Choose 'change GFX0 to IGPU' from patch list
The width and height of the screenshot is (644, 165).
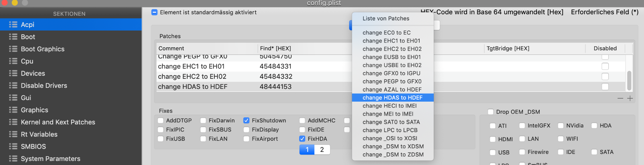click(391, 73)
